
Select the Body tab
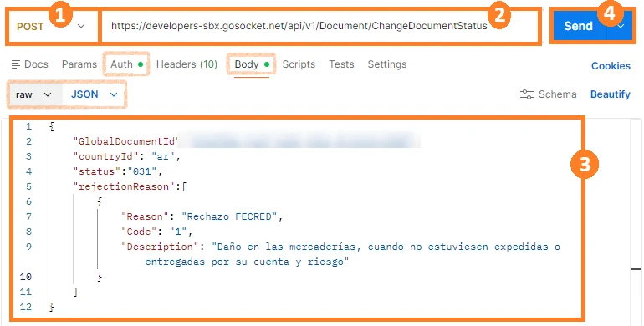click(x=252, y=64)
